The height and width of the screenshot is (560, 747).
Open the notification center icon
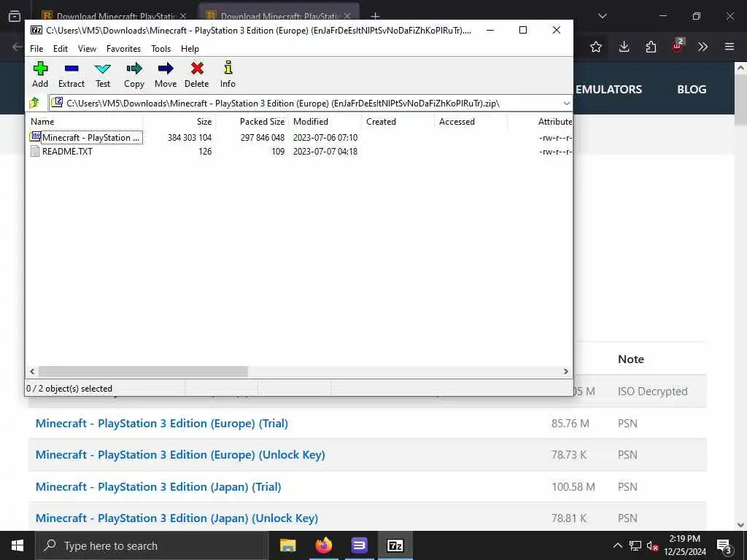724,547
